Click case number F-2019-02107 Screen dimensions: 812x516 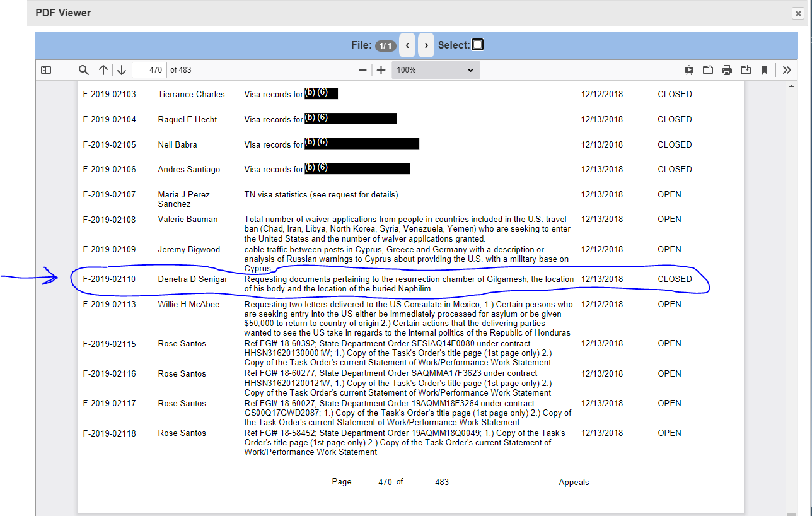tap(109, 195)
